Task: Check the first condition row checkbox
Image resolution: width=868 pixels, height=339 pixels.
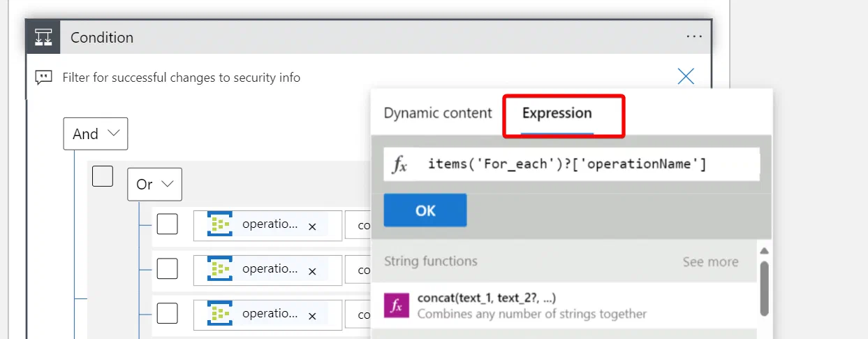Action: tap(167, 224)
